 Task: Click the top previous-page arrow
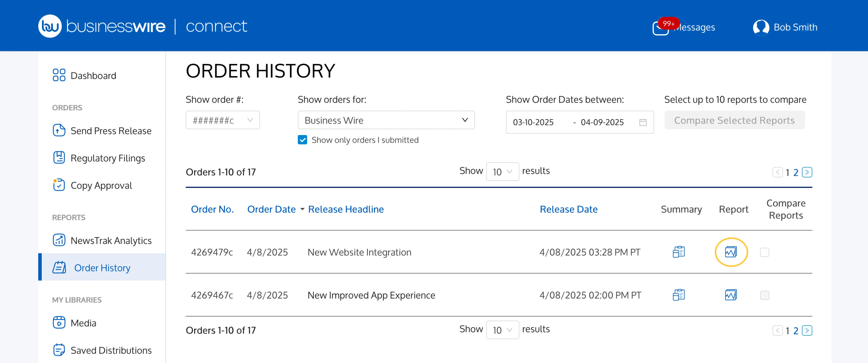click(777, 172)
